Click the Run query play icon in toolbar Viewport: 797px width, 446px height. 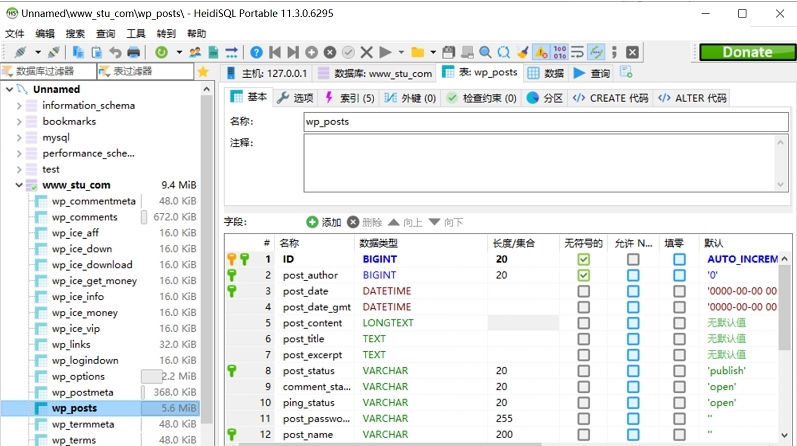pos(385,52)
